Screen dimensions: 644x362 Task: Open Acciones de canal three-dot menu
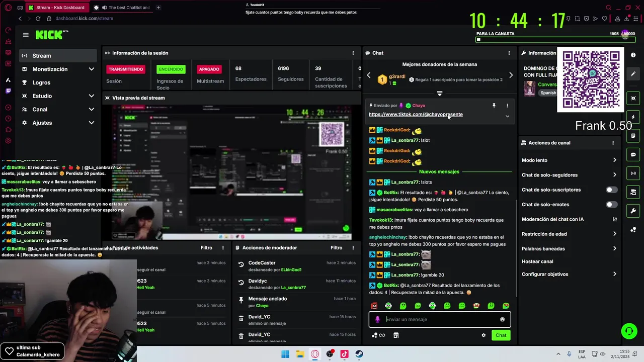[x=613, y=143]
